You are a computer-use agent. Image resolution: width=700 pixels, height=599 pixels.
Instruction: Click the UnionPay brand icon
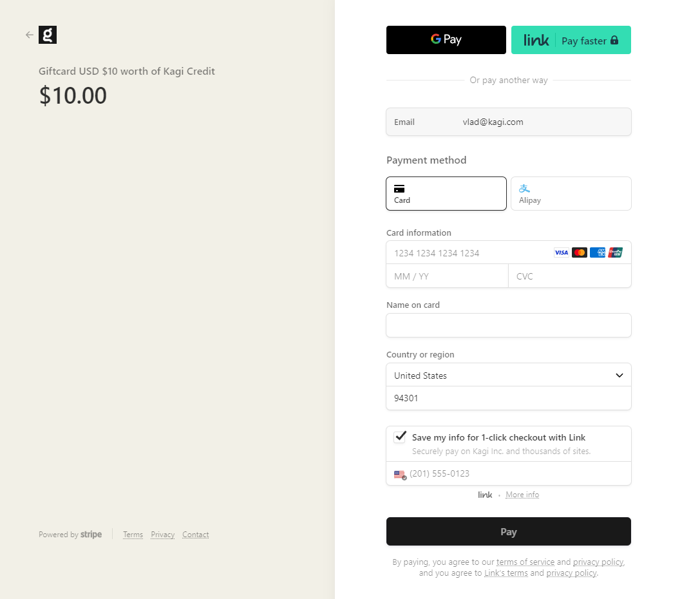[615, 252]
